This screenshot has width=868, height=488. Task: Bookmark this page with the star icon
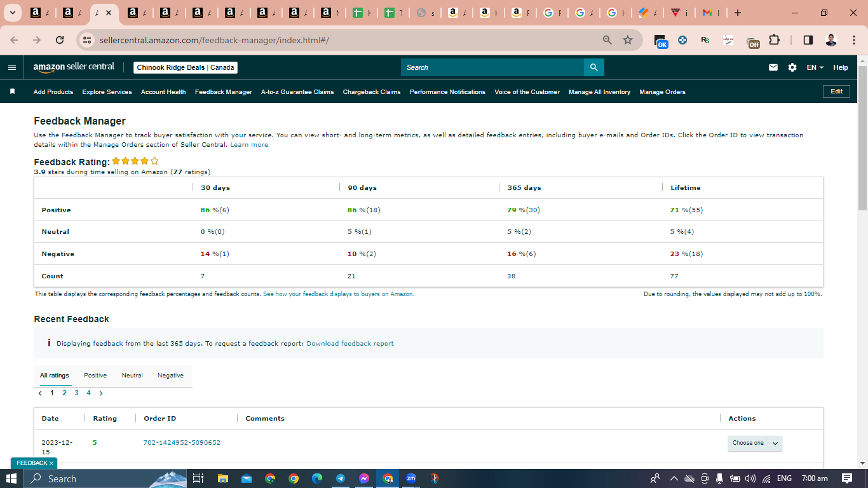(628, 40)
